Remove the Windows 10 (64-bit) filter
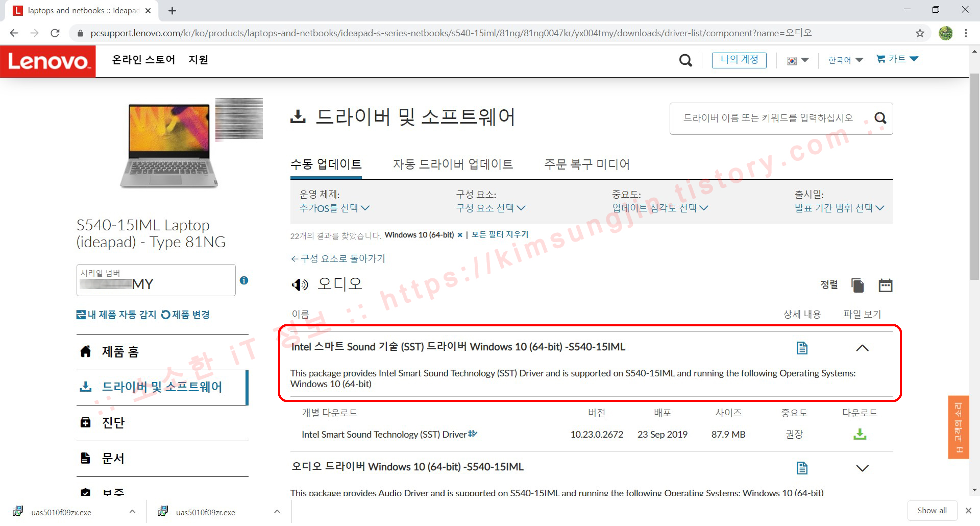This screenshot has height=526, width=980. (x=460, y=235)
